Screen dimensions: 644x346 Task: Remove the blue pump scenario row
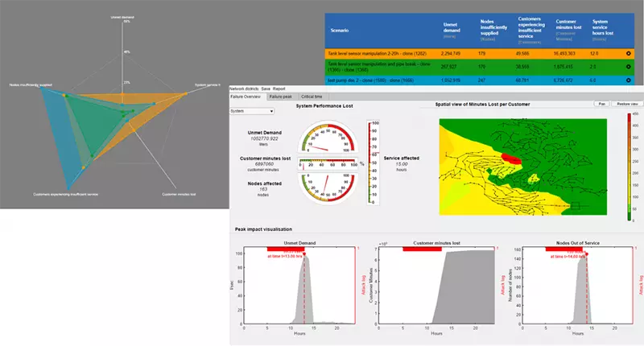(x=628, y=80)
